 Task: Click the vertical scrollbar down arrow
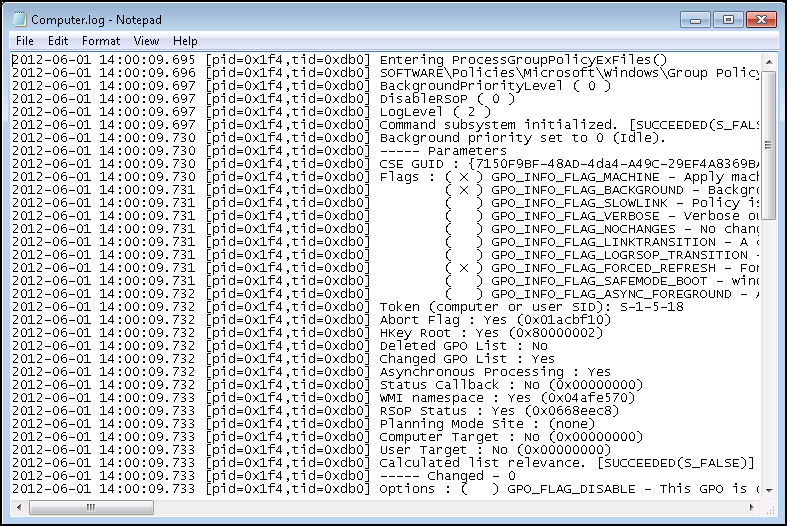[x=769, y=490]
